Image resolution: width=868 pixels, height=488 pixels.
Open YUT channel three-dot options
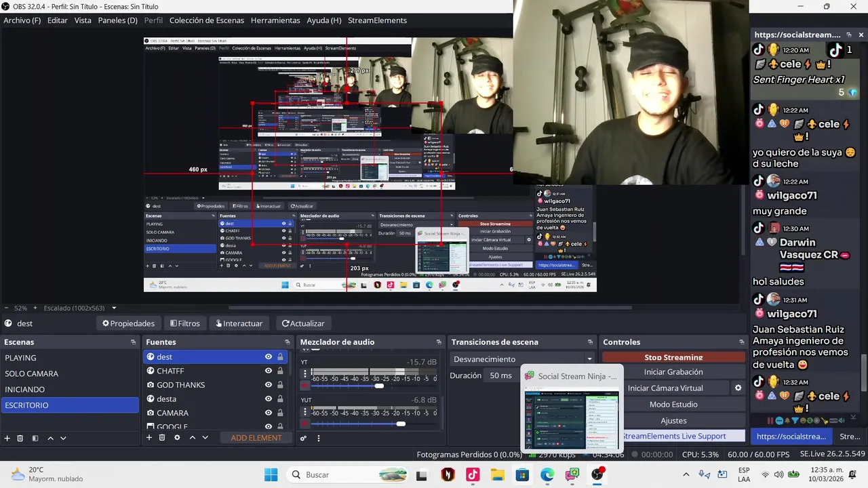click(x=305, y=411)
